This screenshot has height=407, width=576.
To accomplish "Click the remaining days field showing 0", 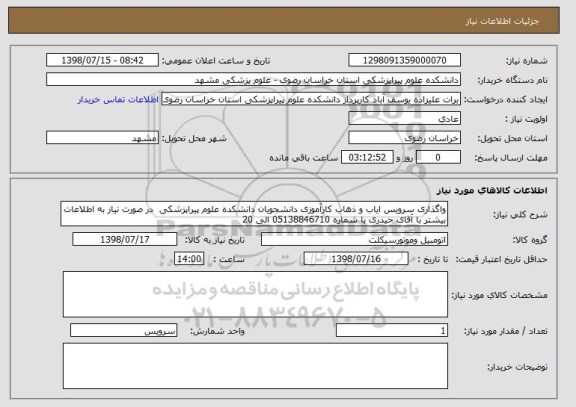I will click(438, 158).
